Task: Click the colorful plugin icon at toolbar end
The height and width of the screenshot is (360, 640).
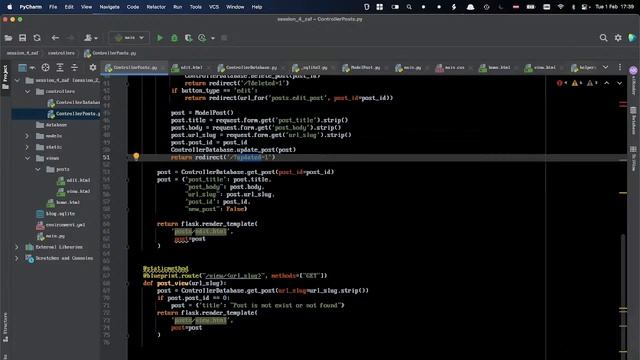Action: [x=632, y=38]
